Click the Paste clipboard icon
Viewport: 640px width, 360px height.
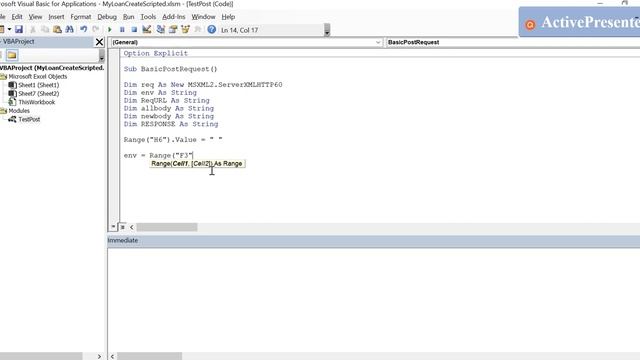click(x=57, y=29)
